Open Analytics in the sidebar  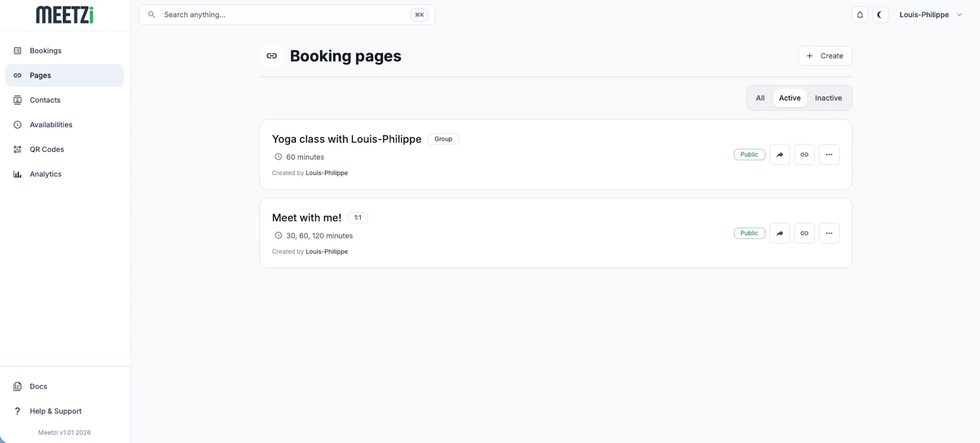point(64,174)
